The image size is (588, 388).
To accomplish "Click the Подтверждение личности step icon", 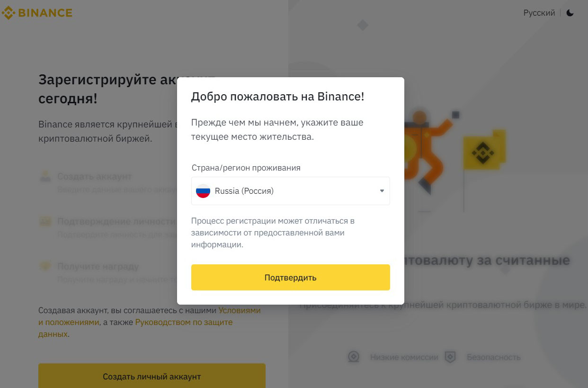I will [45, 222].
